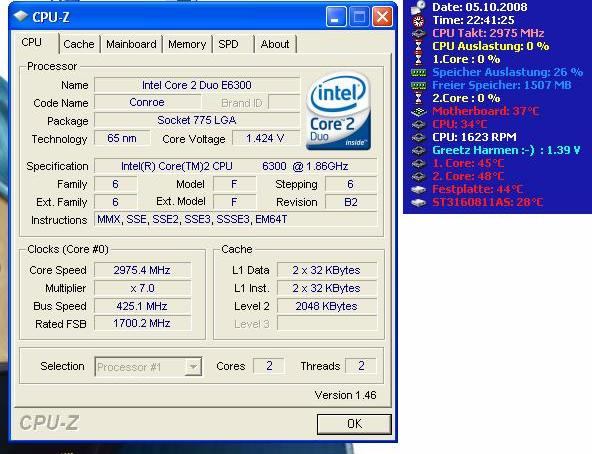Click the clock icon beside Time: 22:41:25
This screenshot has height=454, width=592.
pyautogui.click(x=418, y=20)
